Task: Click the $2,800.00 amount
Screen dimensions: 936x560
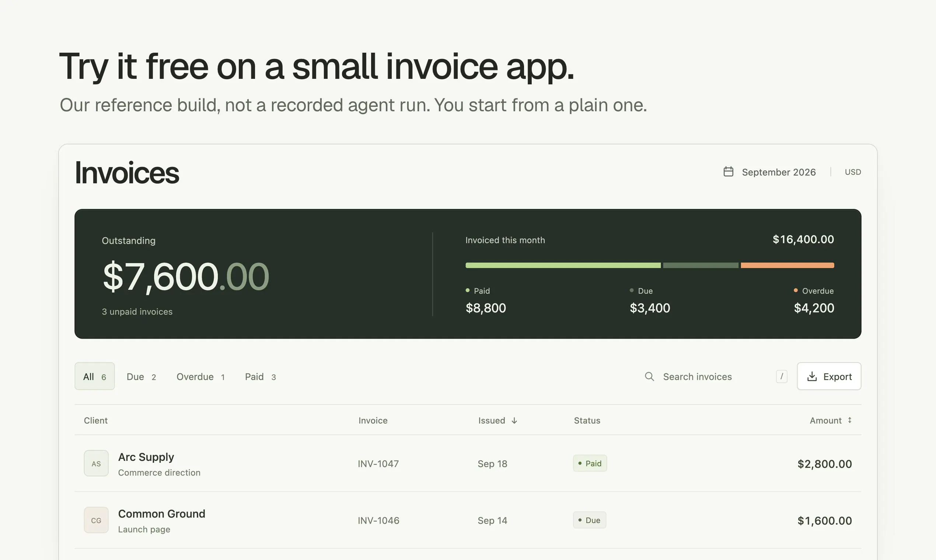Action: tap(825, 464)
